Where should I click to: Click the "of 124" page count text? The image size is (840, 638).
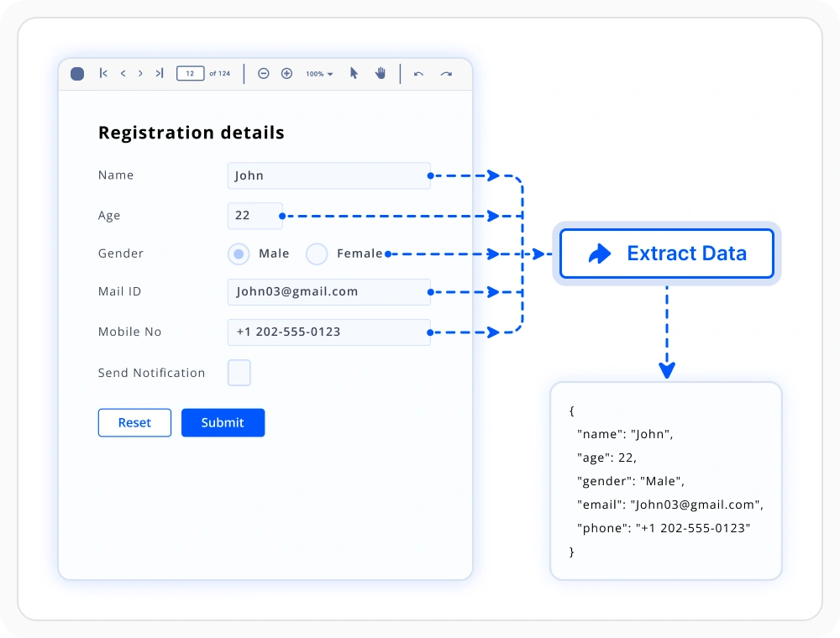coord(219,73)
